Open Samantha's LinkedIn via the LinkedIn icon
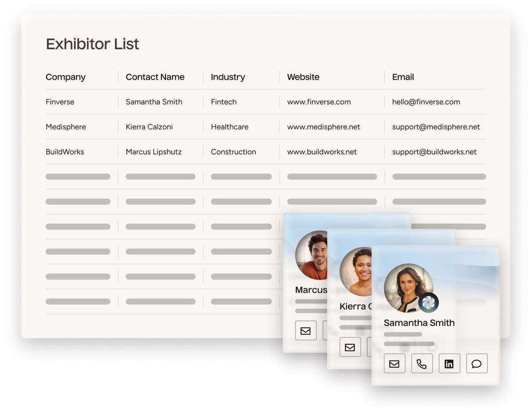Image resolution: width=532 pixels, height=412 pixels. (449, 363)
